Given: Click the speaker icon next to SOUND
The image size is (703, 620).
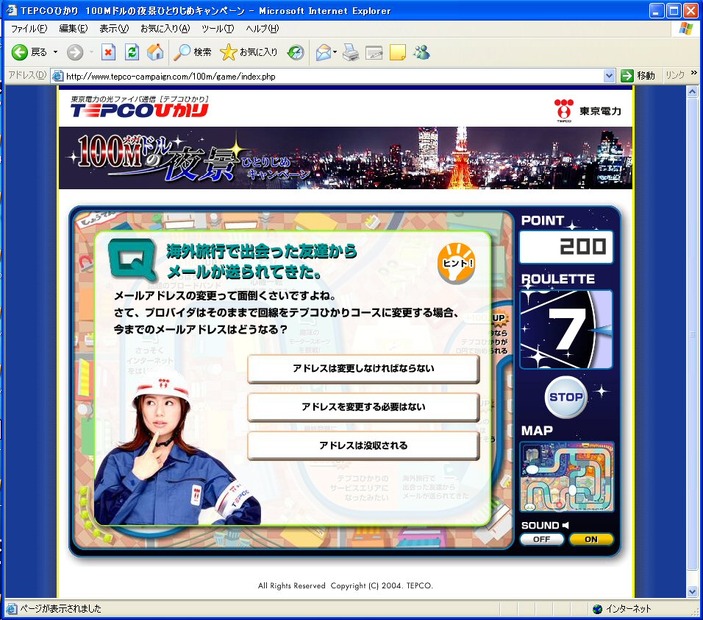Looking at the screenshot, I should click(566, 525).
